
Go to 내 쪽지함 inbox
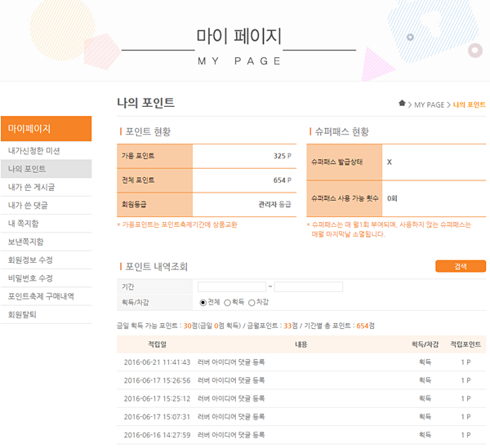23,224
